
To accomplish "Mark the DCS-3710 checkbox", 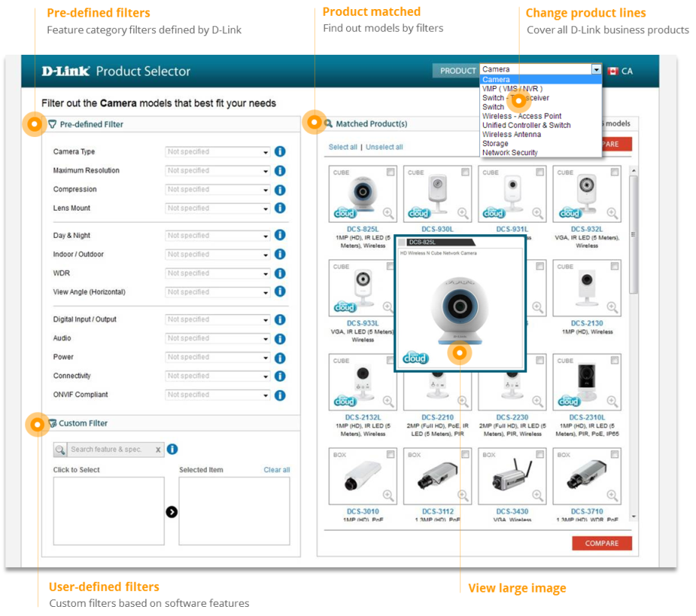I will 615,454.
